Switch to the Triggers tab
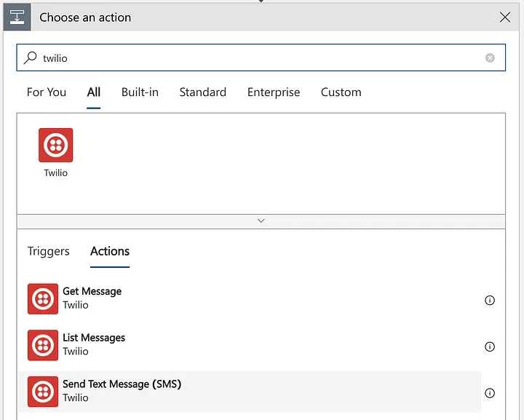 49,251
